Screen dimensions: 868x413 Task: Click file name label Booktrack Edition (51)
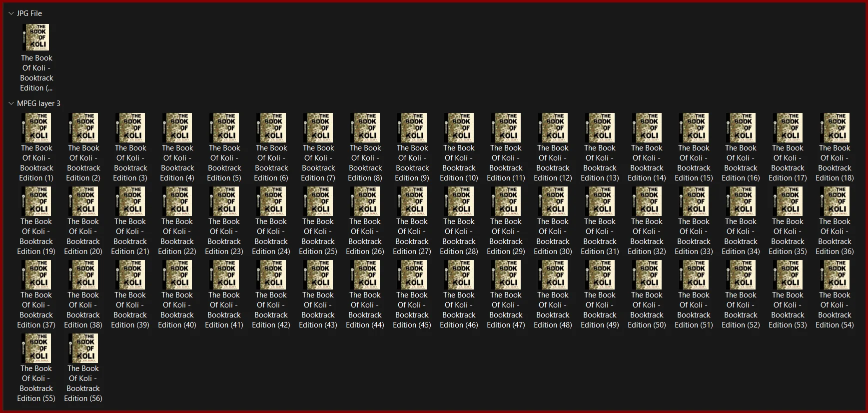pyautogui.click(x=694, y=310)
